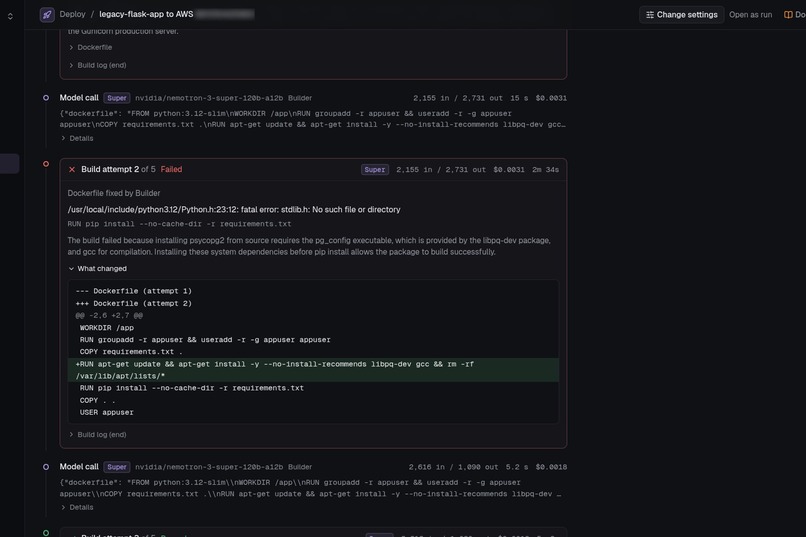This screenshot has height=537, width=806.
Task: Click the Failed status label
Action: [x=171, y=170]
